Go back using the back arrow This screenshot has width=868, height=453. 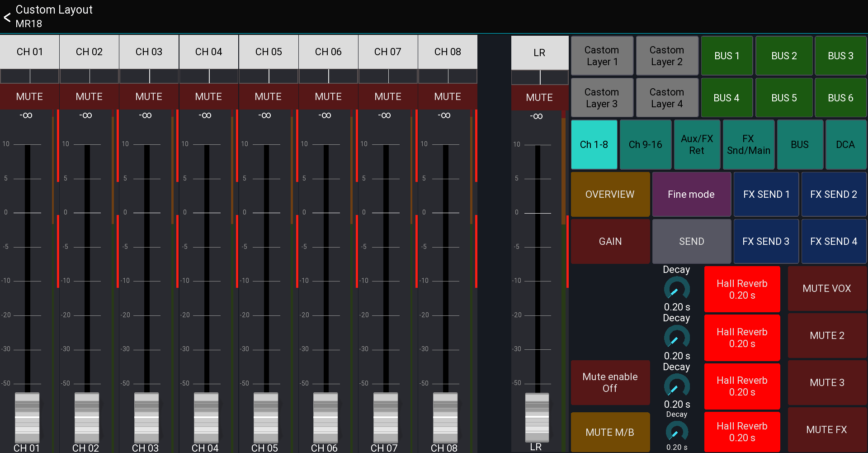pyautogui.click(x=7, y=17)
